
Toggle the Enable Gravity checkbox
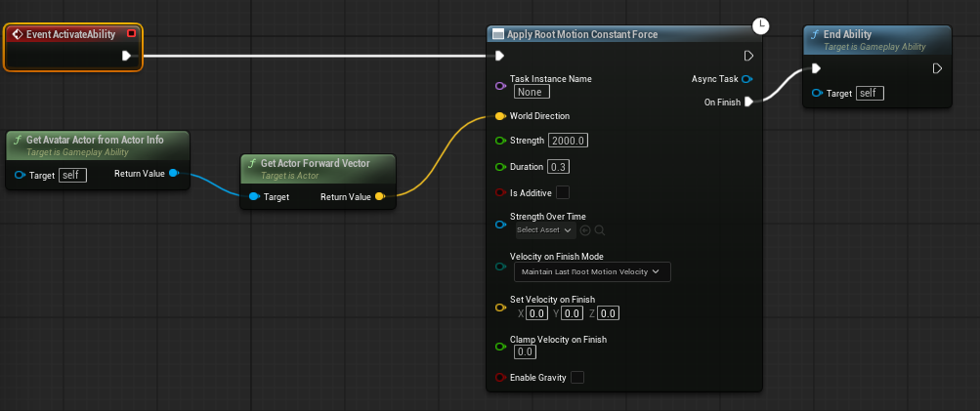coord(577,377)
